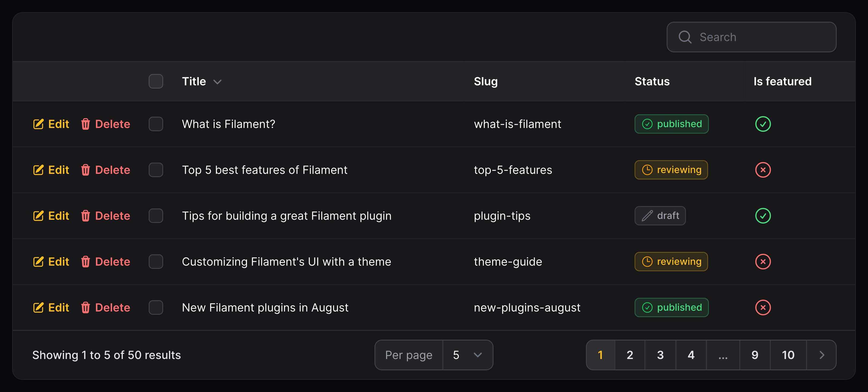This screenshot has width=868, height=392.
Task: Click the featured check icon in plugin-tips row
Action: 763,215
